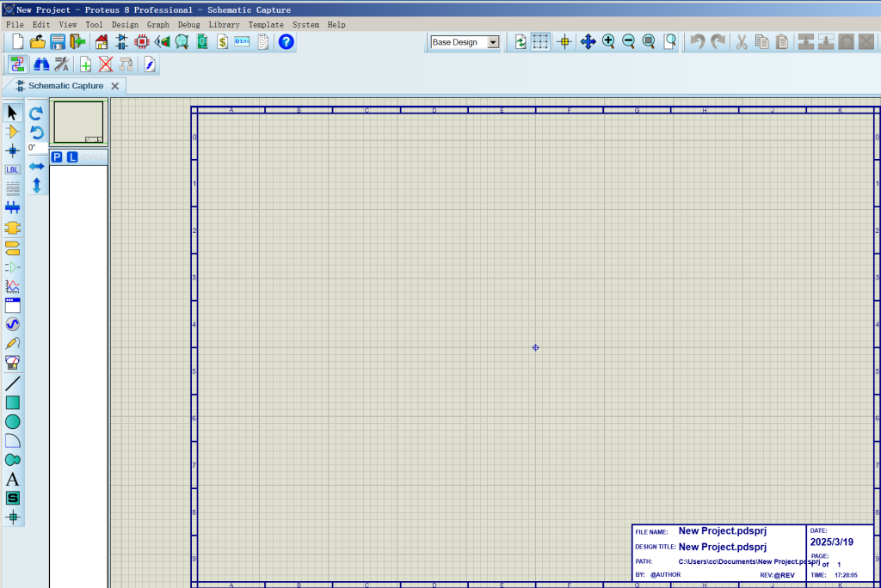The width and height of the screenshot is (881, 588).
Task: Click the overview thumbnail of the sheet
Action: (78, 122)
